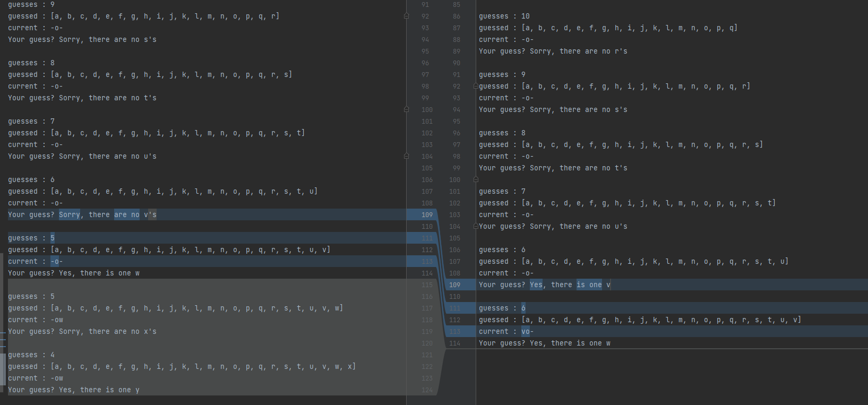Click right gutter line number 114
This screenshot has width=868, height=405.
[x=454, y=343]
